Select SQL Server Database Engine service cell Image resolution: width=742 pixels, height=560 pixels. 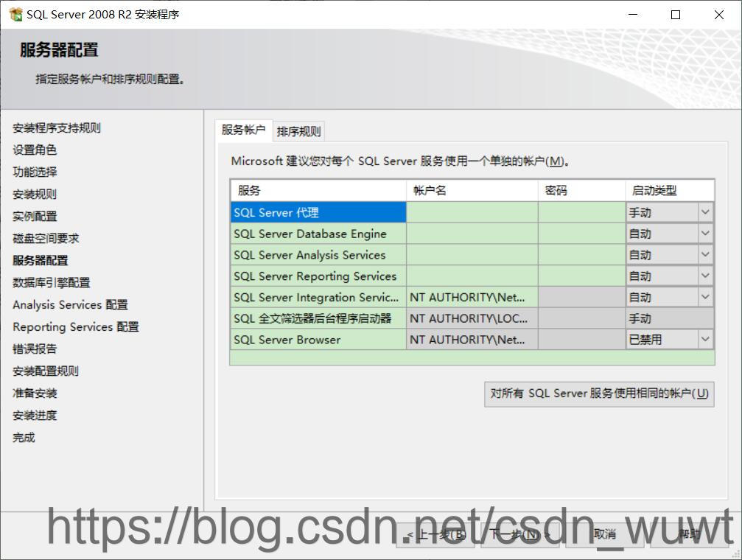pos(318,234)
